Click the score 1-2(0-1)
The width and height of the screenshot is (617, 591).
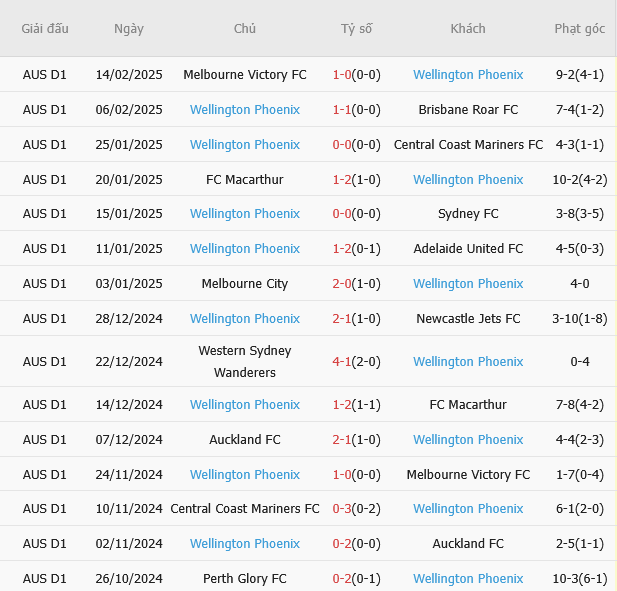coord(357,249)
